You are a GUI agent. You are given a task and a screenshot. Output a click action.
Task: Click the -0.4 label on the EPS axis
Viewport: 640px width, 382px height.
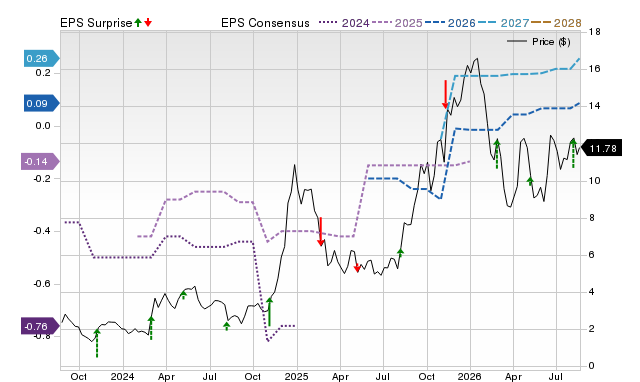pyautogui.click(x=42, y=231)
